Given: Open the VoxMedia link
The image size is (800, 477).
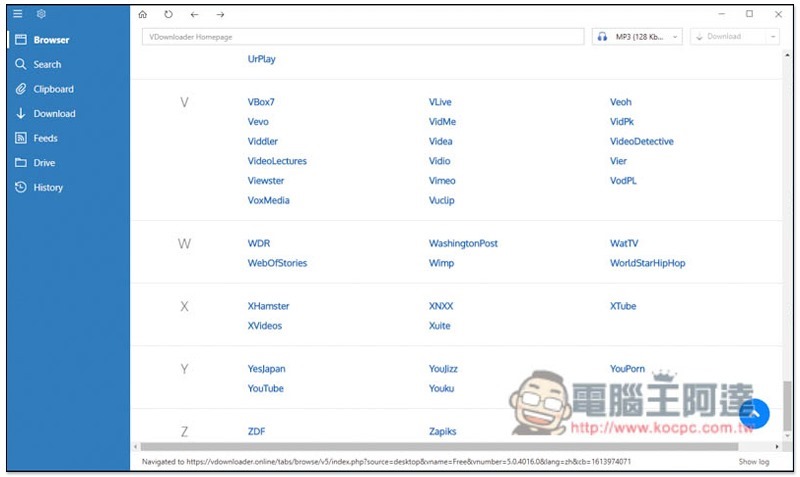Looking at the screenshot, I should click(268, 200).
